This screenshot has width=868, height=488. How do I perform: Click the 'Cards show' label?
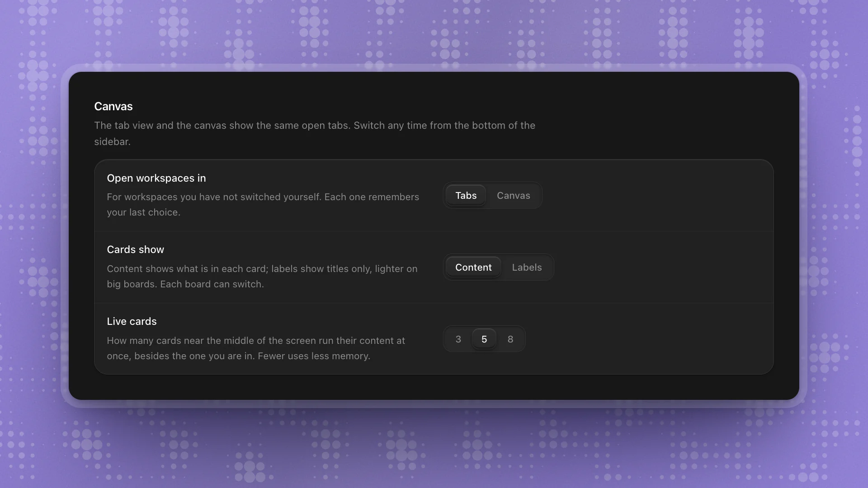[135, 249]
